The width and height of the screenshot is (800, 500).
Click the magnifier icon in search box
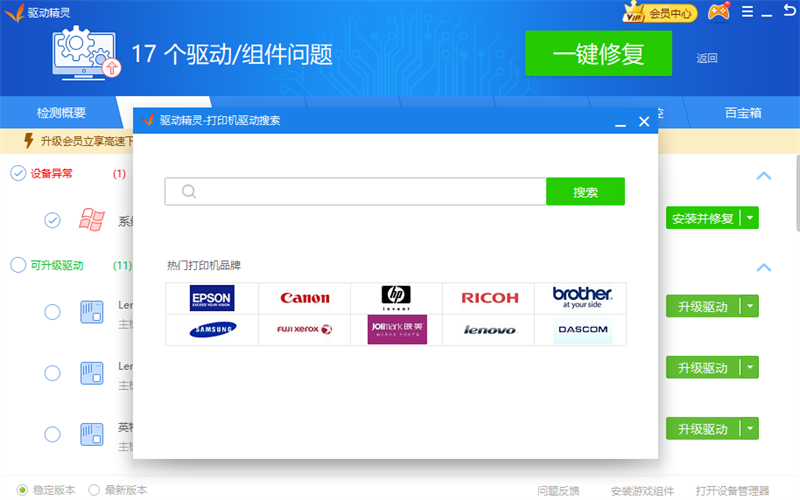click(189, 191)
